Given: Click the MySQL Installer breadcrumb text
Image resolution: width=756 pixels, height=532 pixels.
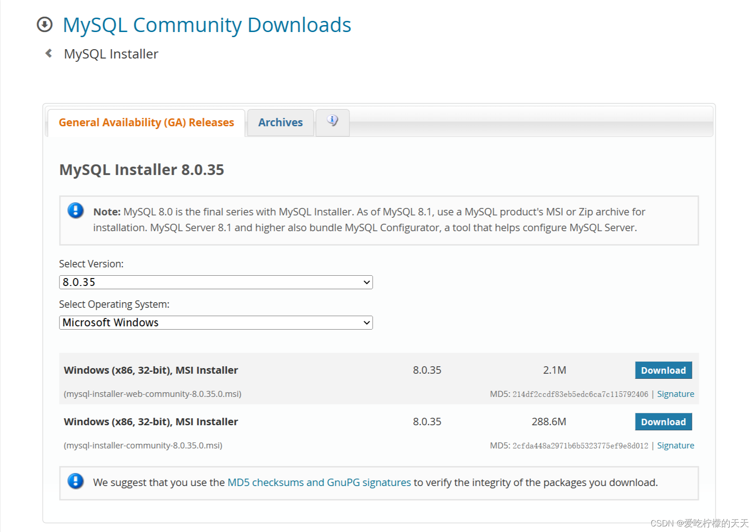Looking at the screenshot, I should pyautogui.click(x=111, y=54).
